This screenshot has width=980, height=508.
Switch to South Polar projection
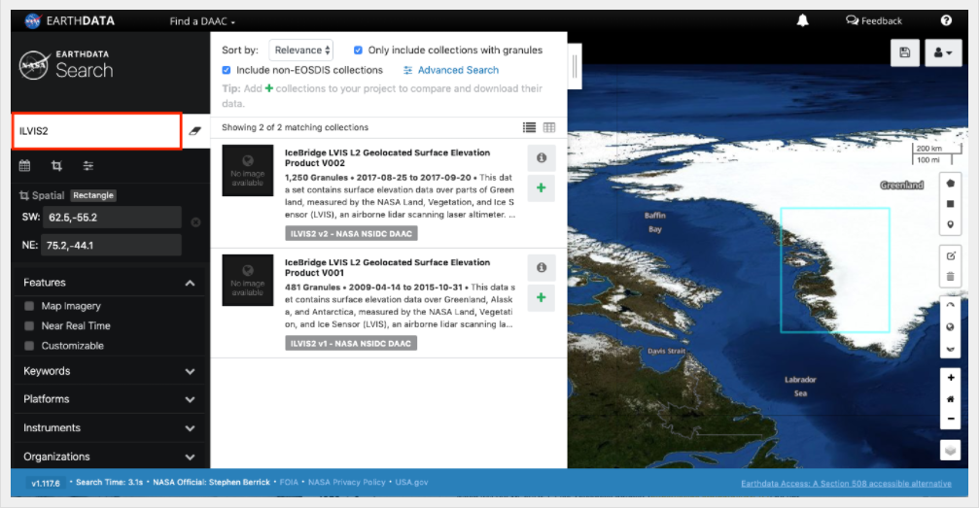pos(951,349)
